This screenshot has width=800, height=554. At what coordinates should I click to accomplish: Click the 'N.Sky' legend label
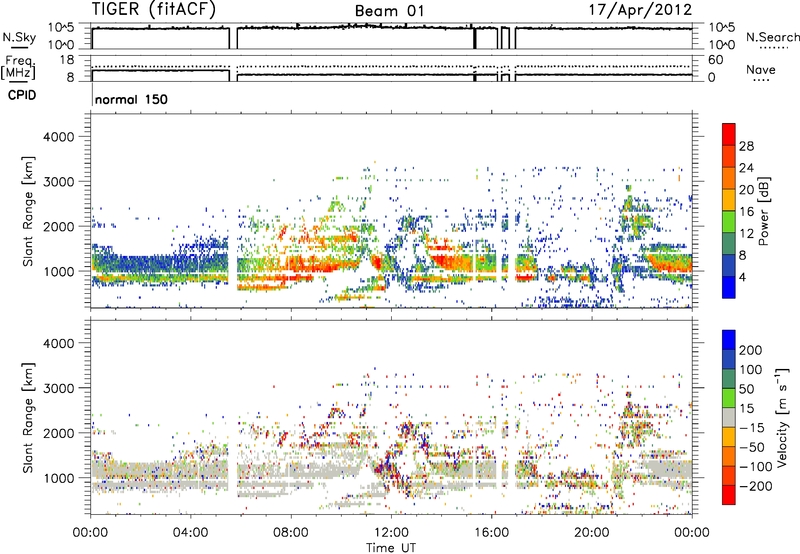point(19,37)
